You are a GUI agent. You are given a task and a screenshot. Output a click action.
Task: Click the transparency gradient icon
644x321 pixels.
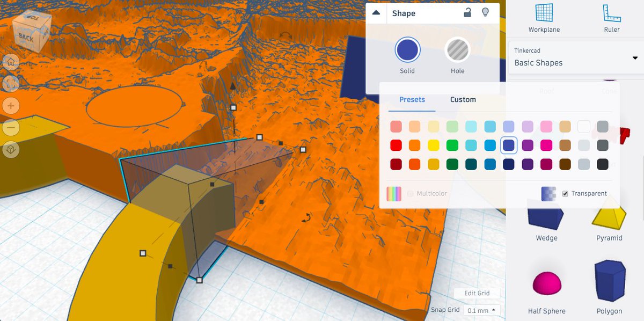click(x=548, y=194)
